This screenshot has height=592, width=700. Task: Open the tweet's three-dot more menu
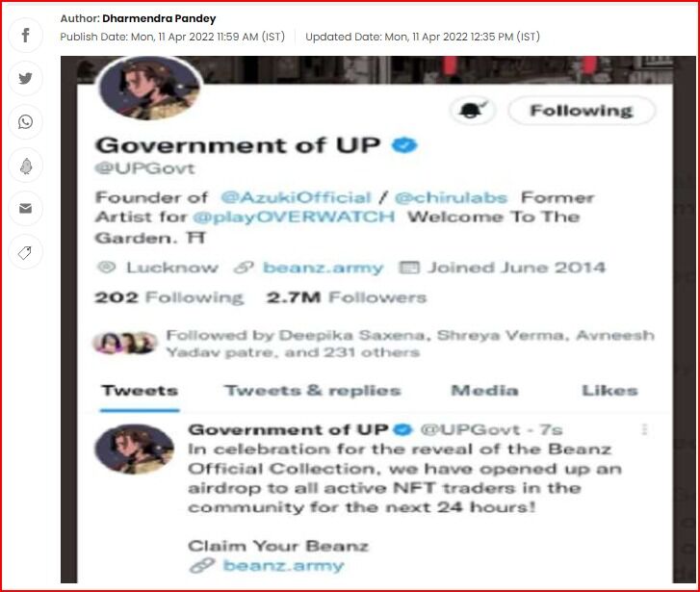(x=644, y=429)
